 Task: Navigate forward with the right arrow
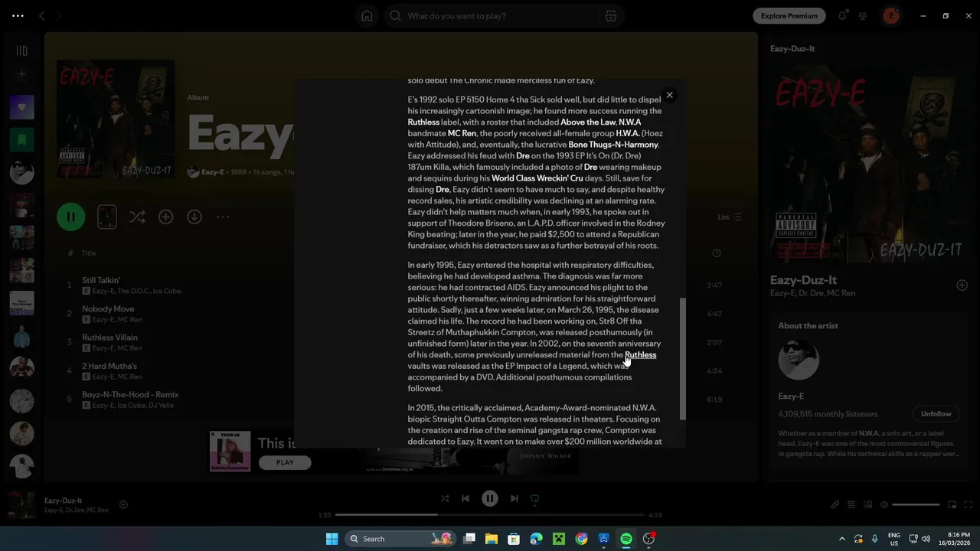pos(58,15)
